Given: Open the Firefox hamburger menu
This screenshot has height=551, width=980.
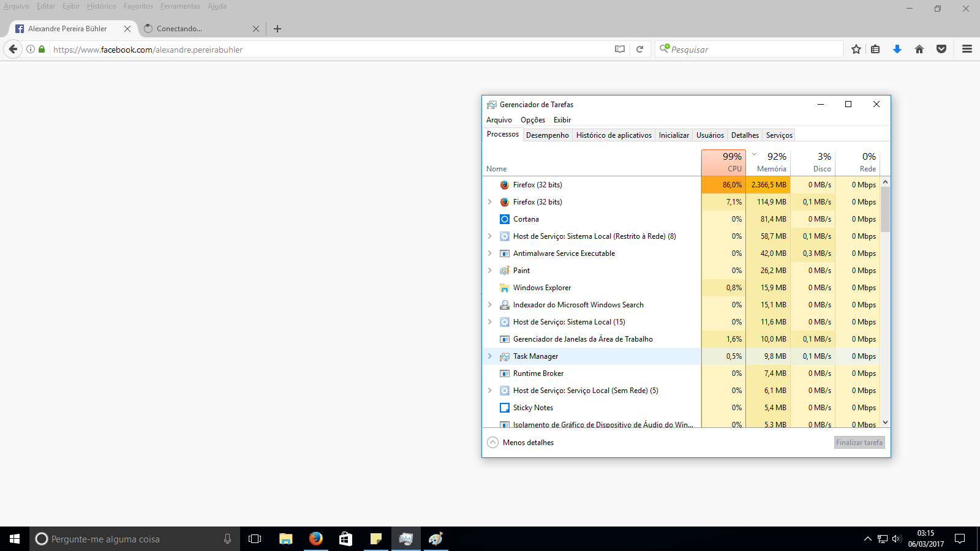Looking at the screenshot, I should click(x=967, y=50).
